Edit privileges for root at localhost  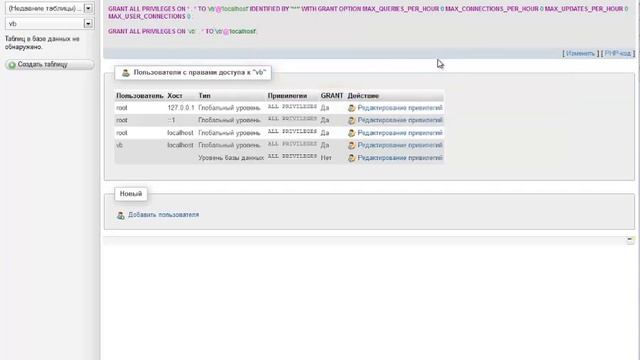[x=400, y=133]
